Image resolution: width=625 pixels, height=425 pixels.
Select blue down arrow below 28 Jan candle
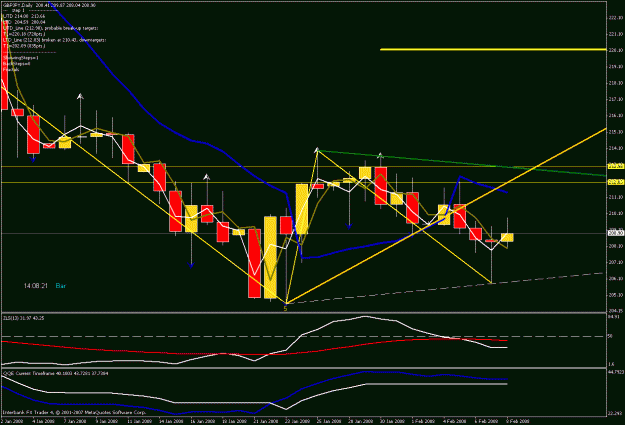click(349, 226)
